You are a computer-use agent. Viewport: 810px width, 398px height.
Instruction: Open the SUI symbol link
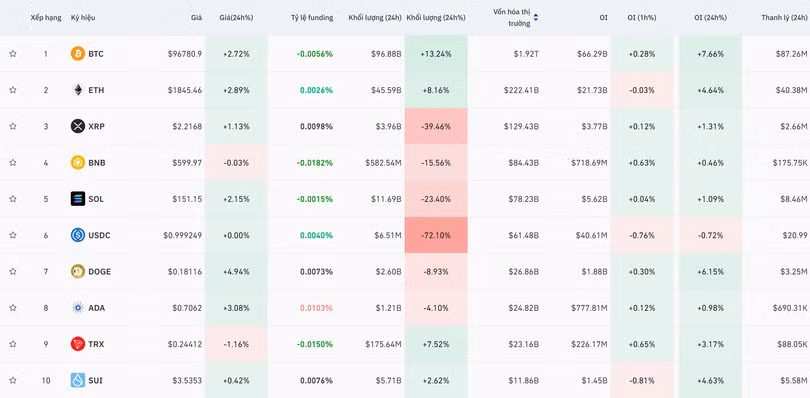coord(96,380)
